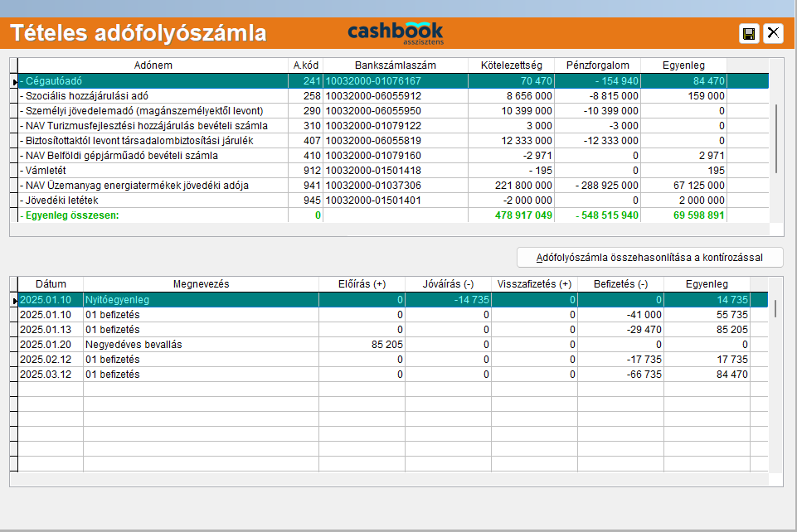Screen dimensions: 797x532
Task: Select the Szociális hozzájárulási adó row
Action: pos(153,96)
